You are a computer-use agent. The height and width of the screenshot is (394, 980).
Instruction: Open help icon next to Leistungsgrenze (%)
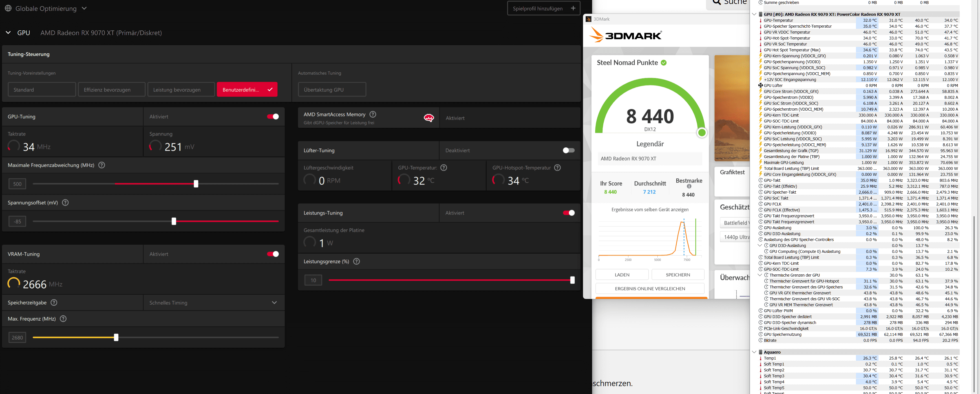click(356, 262)
